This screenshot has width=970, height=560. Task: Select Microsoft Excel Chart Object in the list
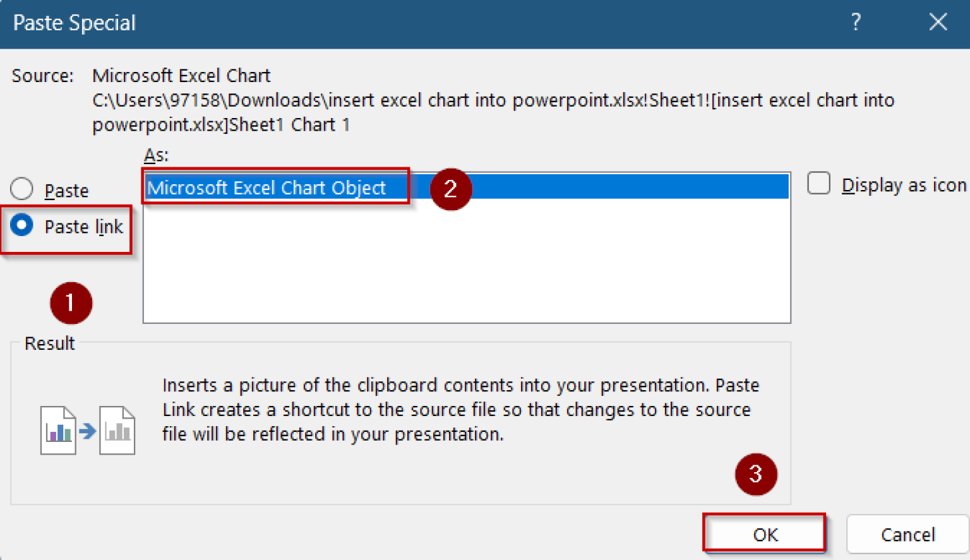point(265,187)
